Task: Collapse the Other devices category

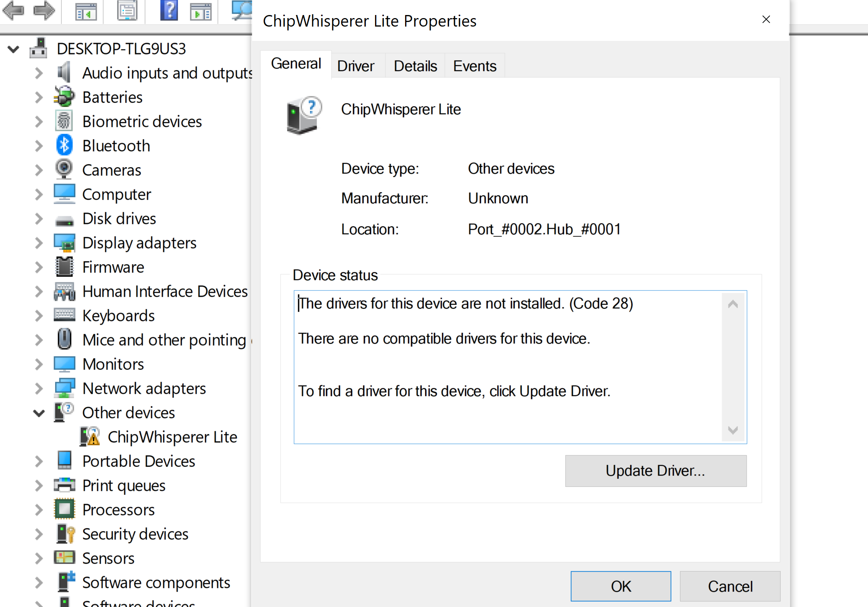Action: coord(39,413)
